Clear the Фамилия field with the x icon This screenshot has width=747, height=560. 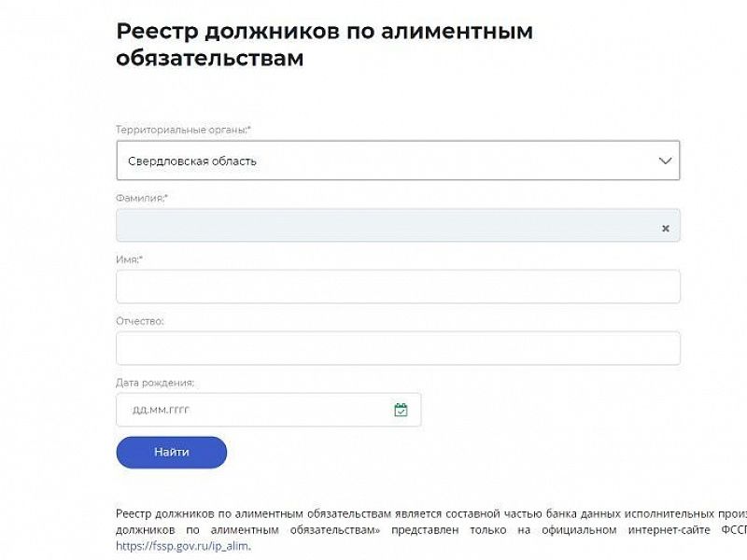pyautogui.click(x=665, y=228)
